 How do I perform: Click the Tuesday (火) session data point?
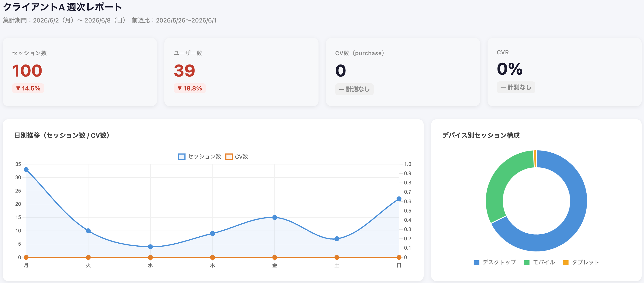click(x=88, y=231)
